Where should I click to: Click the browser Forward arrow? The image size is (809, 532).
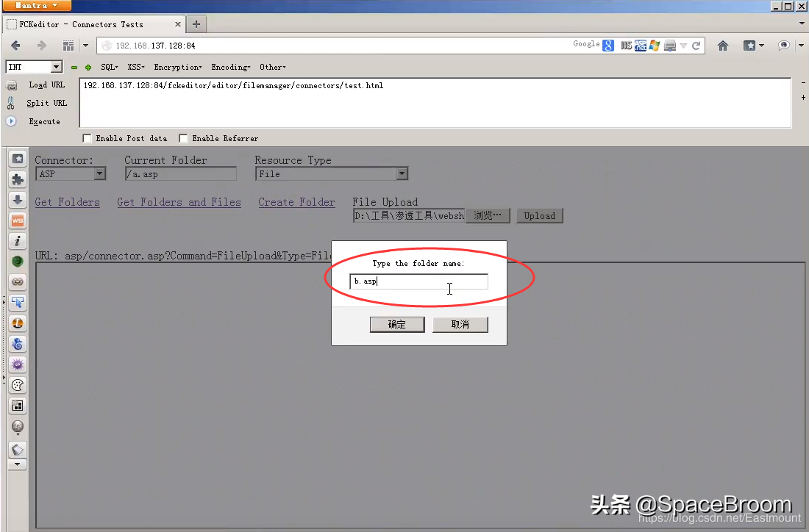tap(42, 46)
